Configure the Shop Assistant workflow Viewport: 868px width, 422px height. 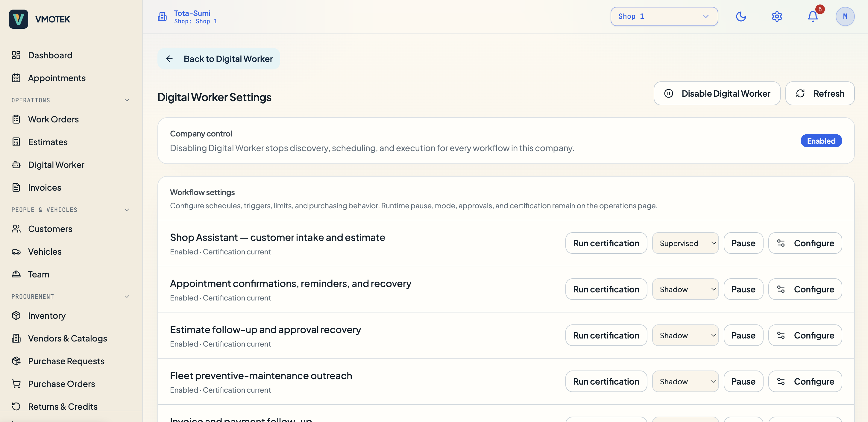coord(805,243)
